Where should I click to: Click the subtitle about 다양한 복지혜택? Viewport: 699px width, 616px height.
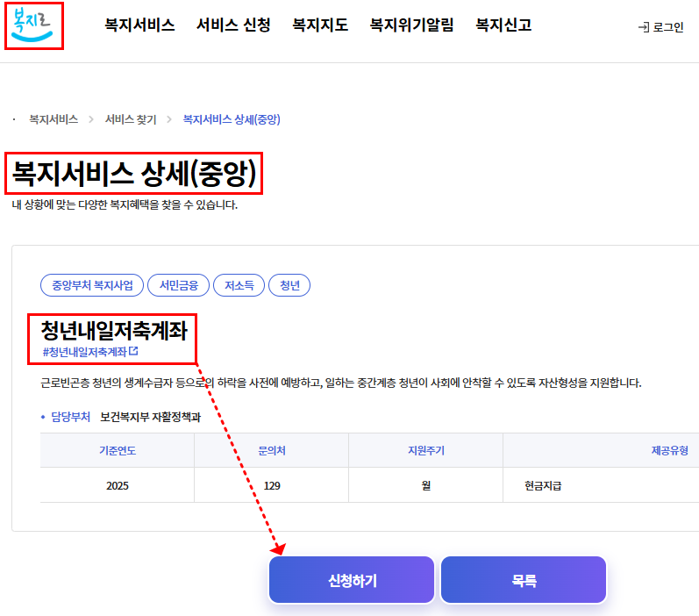[x=125, y=204]
